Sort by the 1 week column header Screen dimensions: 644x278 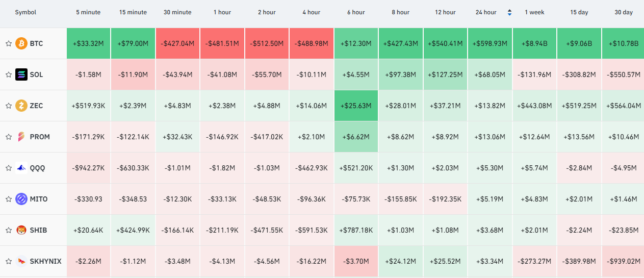point(534,12)
